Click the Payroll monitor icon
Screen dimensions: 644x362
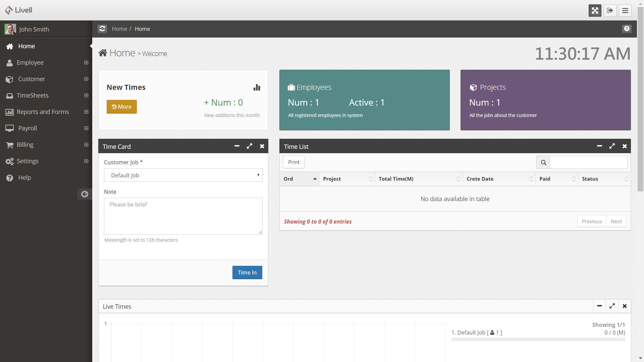click(x=9, y=128)
